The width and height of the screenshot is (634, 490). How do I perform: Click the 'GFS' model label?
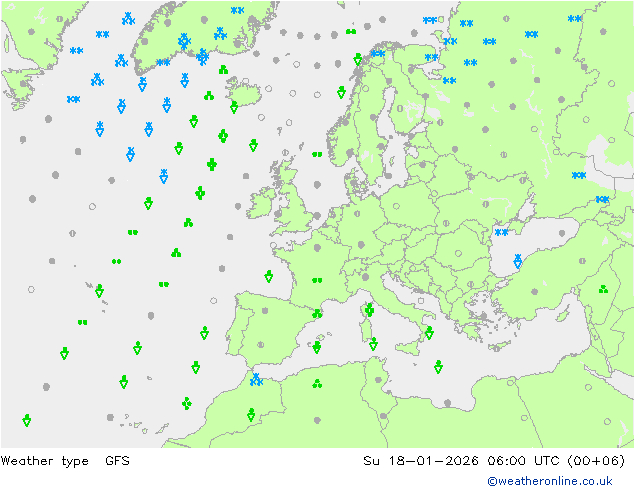(x=117, y=460)
